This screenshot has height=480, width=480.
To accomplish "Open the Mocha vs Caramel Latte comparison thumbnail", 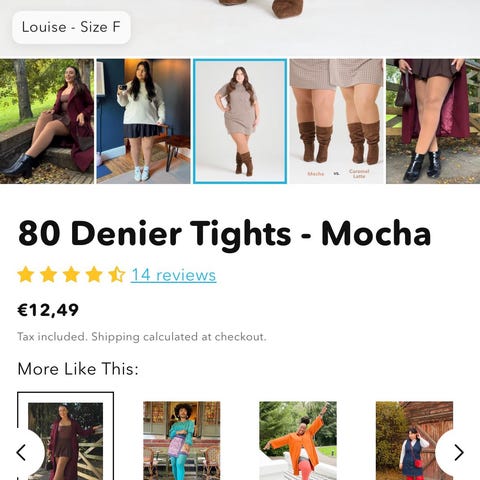I will tap(336, 121).
